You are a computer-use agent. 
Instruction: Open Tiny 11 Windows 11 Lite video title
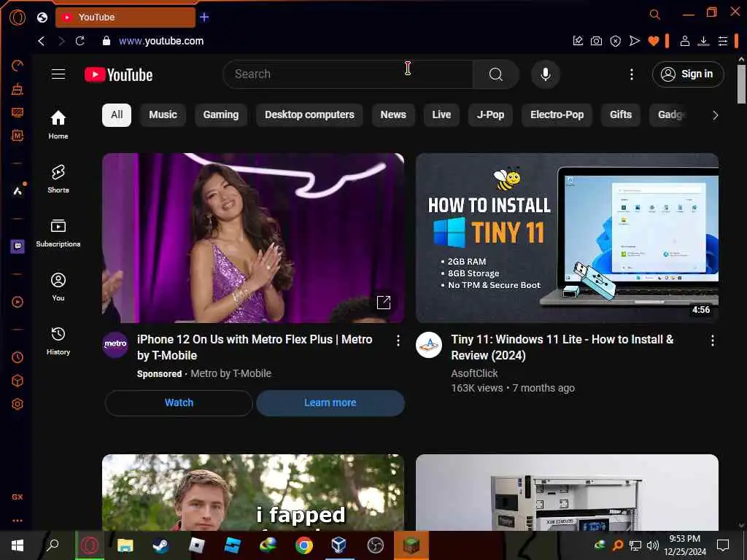(x=562, y=347)
